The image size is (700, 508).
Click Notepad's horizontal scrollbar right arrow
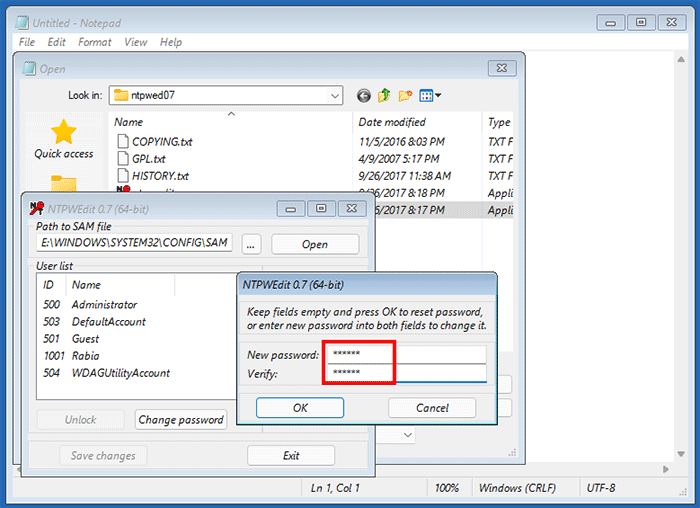(x=666, y=469)
